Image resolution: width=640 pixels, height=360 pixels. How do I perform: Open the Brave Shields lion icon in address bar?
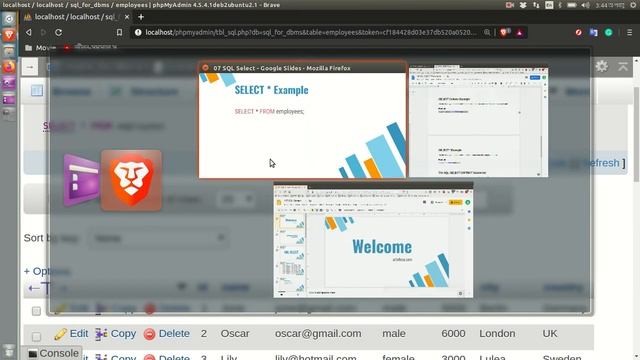[x=504, y=32]
